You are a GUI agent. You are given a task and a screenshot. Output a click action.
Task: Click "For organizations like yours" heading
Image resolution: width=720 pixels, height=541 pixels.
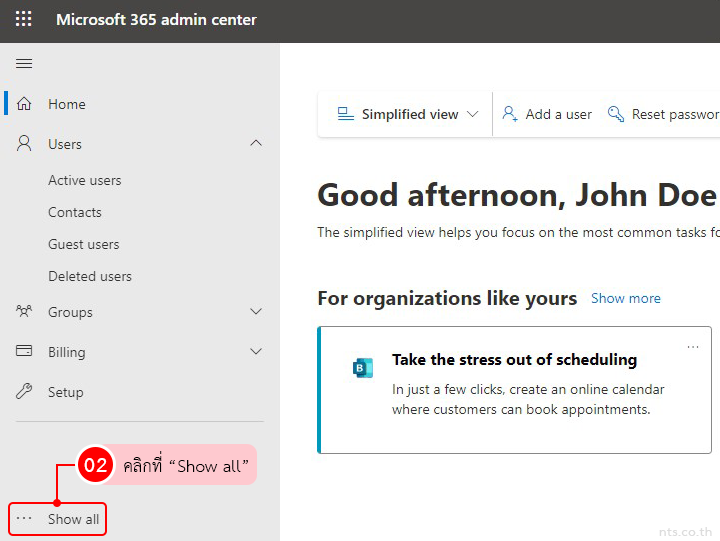[x=447, y=299]
